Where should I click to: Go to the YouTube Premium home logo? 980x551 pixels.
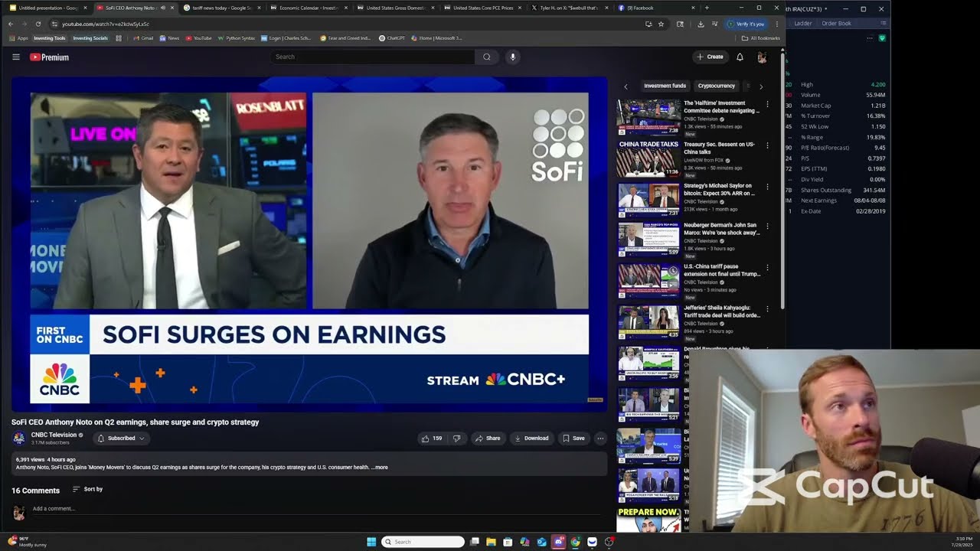tap(49, 57)
